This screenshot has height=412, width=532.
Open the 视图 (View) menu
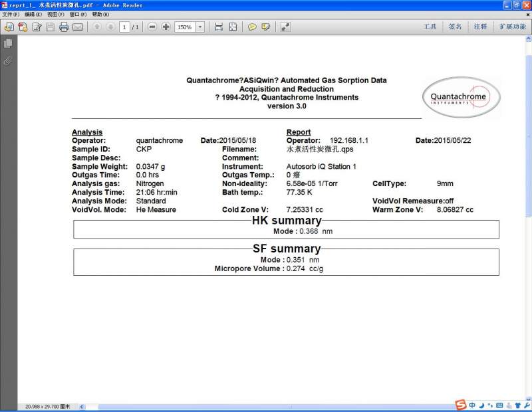click(56, 14)
